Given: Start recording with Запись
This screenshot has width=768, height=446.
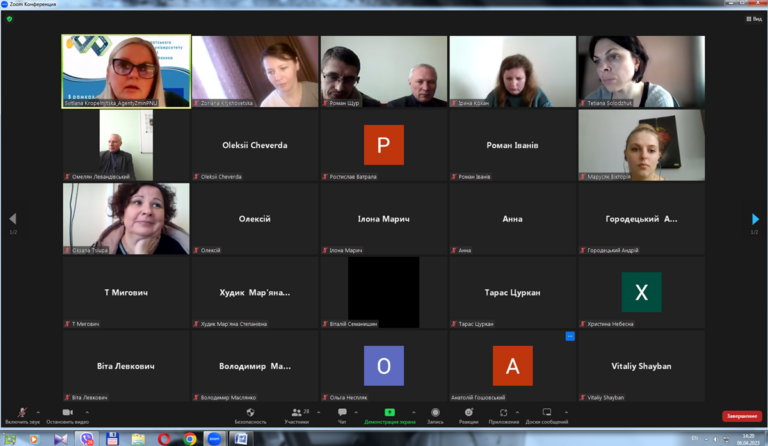Looking at the screenshot, I should point(435,416).
